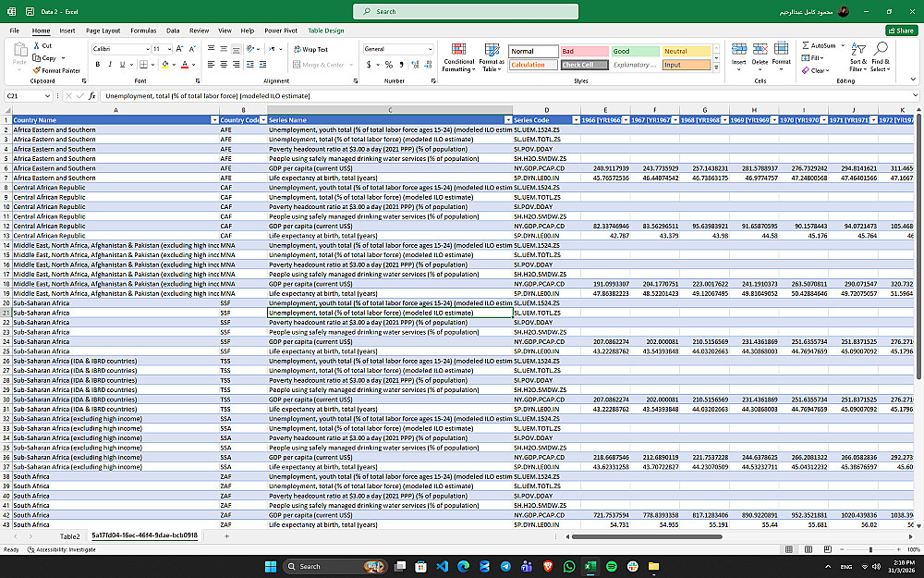The height and width of the screenshot is (578, 924).
Task: Toggle Italic formatting
Action: tap(109, 65)
